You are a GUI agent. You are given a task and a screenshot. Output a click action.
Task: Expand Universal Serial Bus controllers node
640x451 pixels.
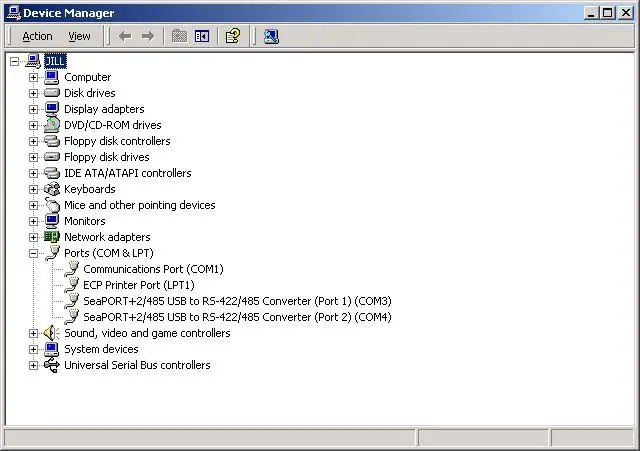[x=33, y=365]
